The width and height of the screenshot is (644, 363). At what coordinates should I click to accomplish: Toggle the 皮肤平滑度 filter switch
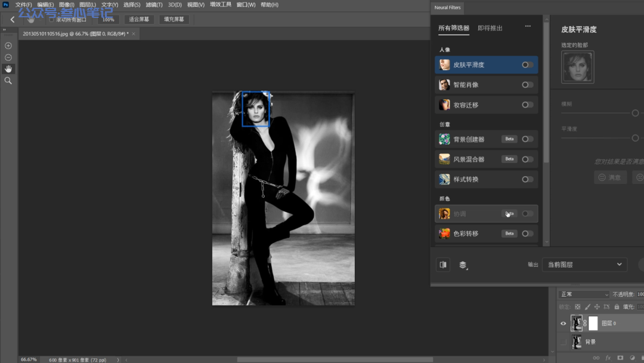pos(527,64)
